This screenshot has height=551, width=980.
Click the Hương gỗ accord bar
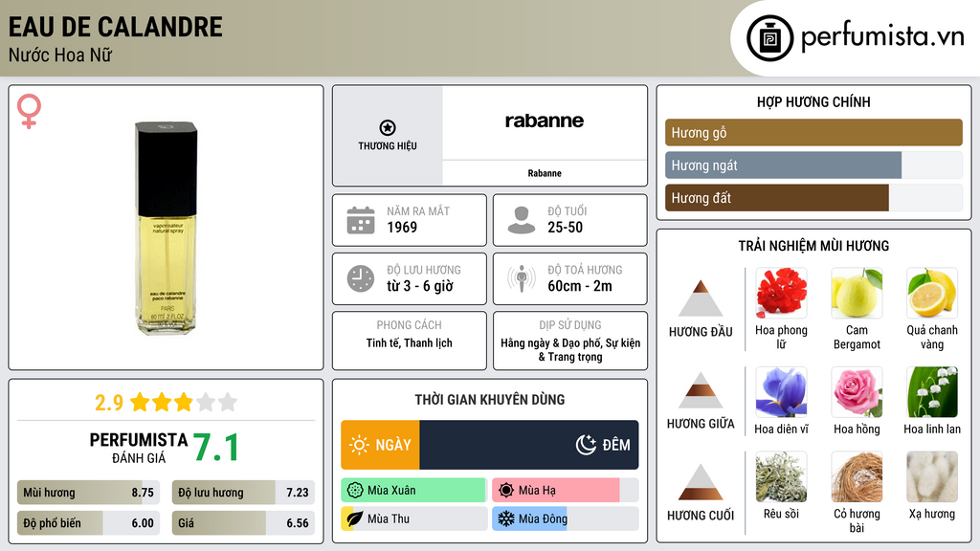coord(813,133)
